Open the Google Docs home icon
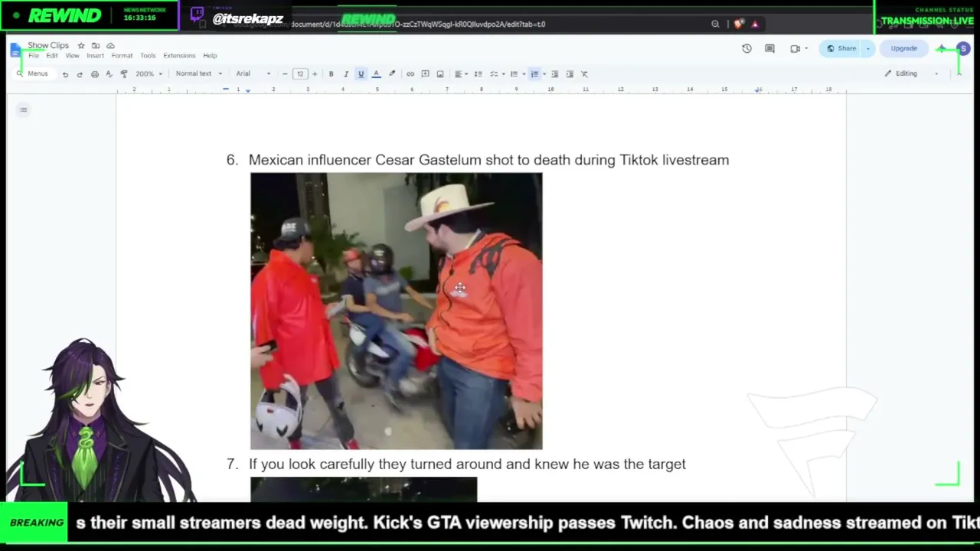The height and width of the screenshot is (551, 980). click(x=16, y=51)
